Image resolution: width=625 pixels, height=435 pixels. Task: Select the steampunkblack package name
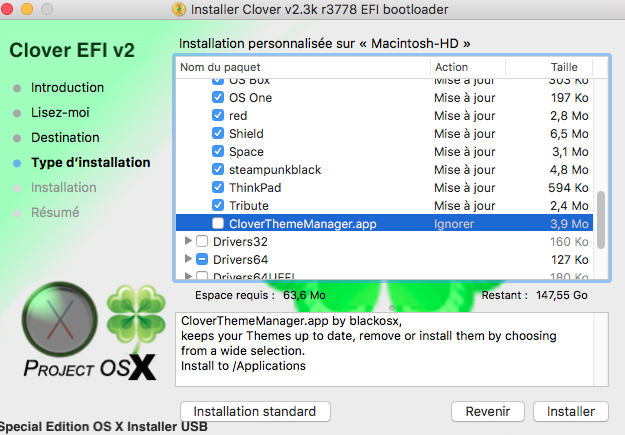[x=275, y=170]
